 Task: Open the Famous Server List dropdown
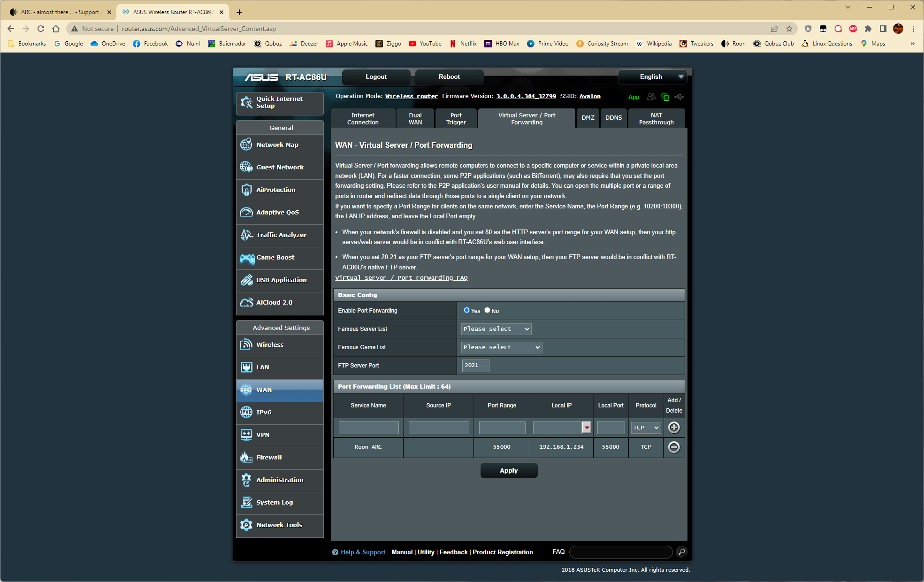tap(496, 329)
